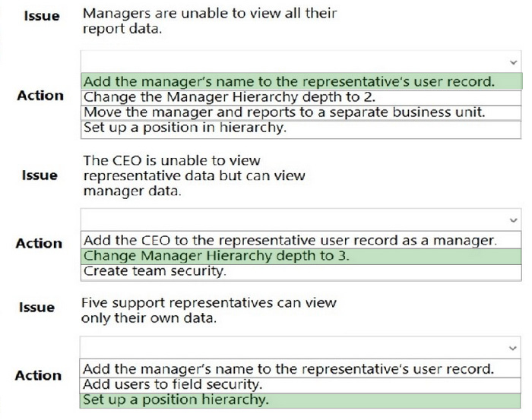The height and width of the screenshot is (420, 532).
Task: Select "Create team security" option
Action: click(301, 272)
